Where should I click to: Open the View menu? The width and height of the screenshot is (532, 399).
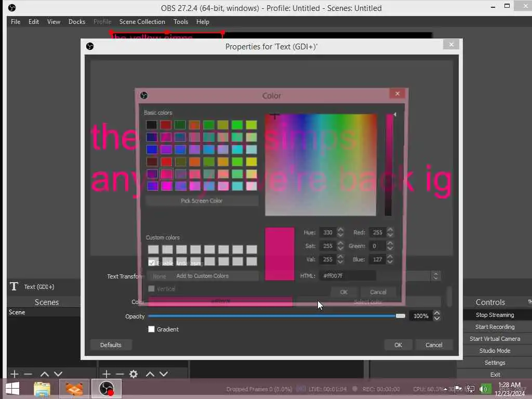pos(54,22)
